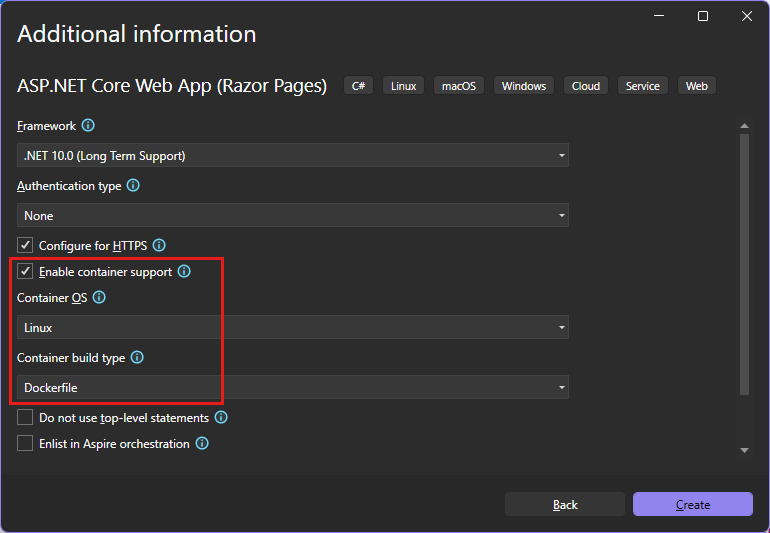This screenshot has height=533, width=770.
Task: Click the Cloud tag
Action: click(x=586, y=86)
